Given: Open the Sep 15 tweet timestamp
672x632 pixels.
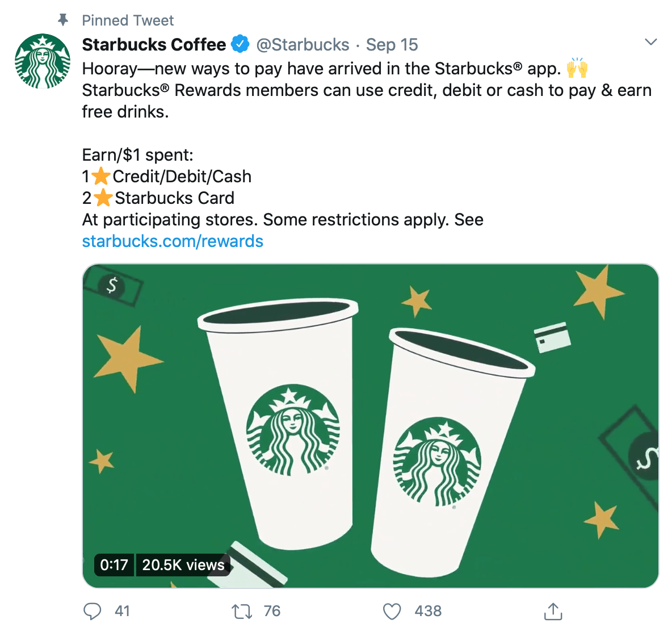Looking at the screenshot, I should click(x=392, y=45).
